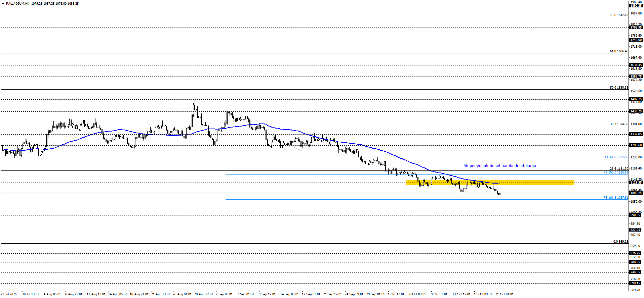
Task: Click the 1585.75 price level tag
Action: [636, 77]
